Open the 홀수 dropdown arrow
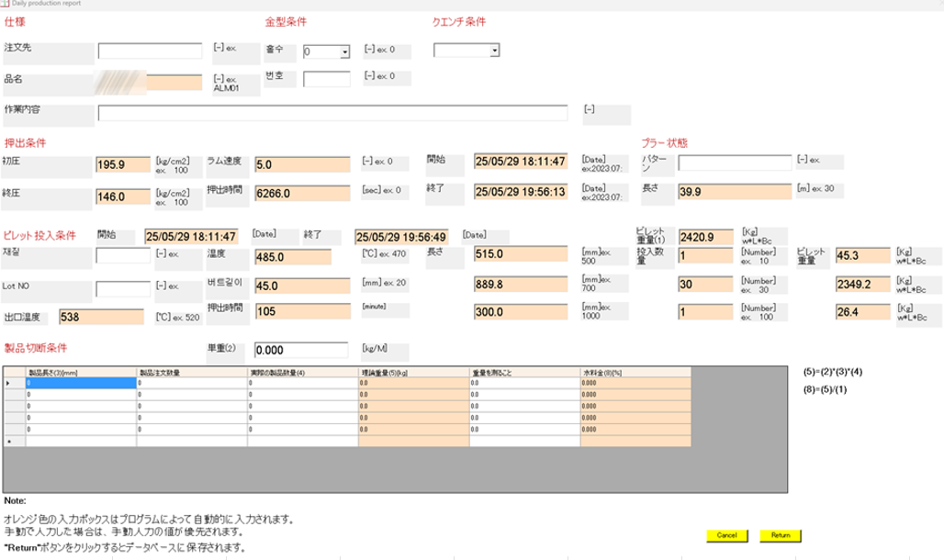Screen dimensions: 944x560 tap(345, 52)
